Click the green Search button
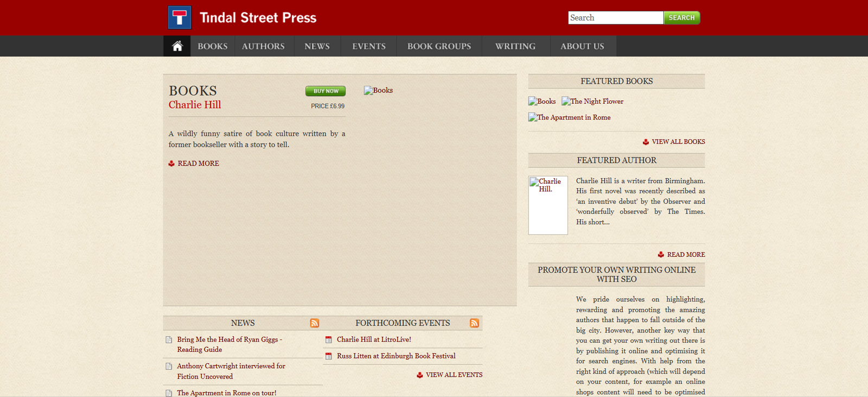The height and width of the screenshot is (397, 868). click(682, 18)
